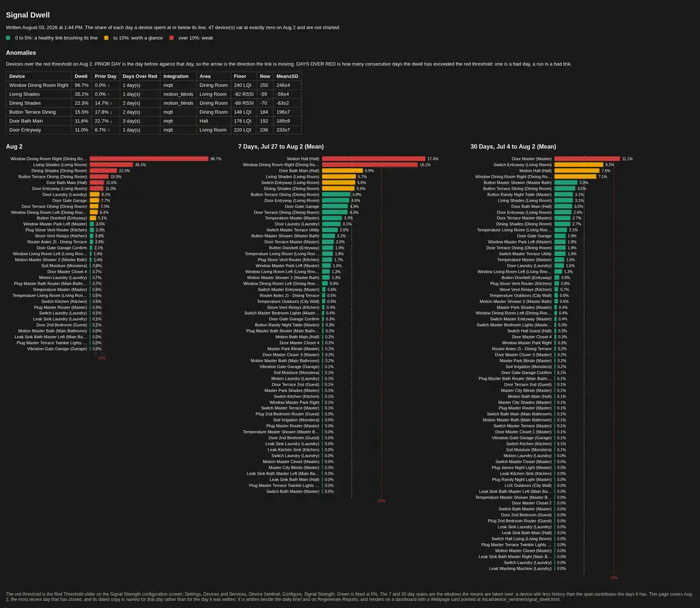The image size is (700, 608).
Task: Click the 220 LQI floor value
Action: click(243, 130)
